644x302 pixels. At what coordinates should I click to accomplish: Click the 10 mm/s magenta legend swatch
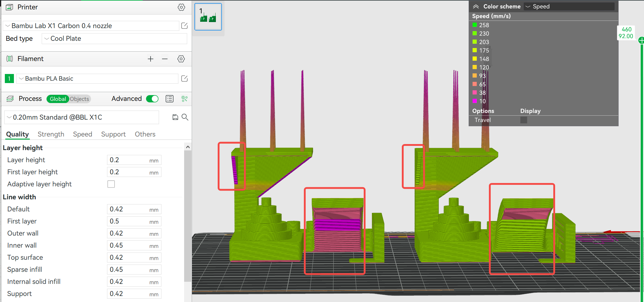(475, 101)
